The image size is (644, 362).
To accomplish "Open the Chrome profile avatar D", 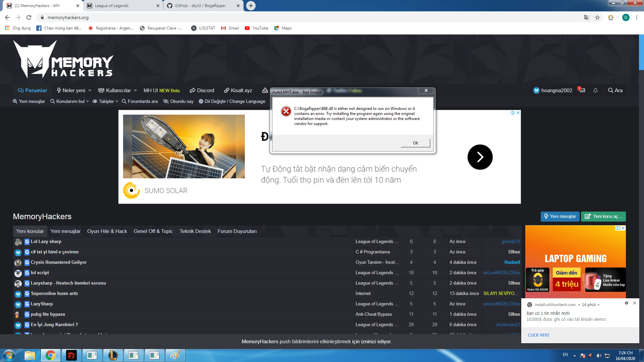I will pos(626,17).
